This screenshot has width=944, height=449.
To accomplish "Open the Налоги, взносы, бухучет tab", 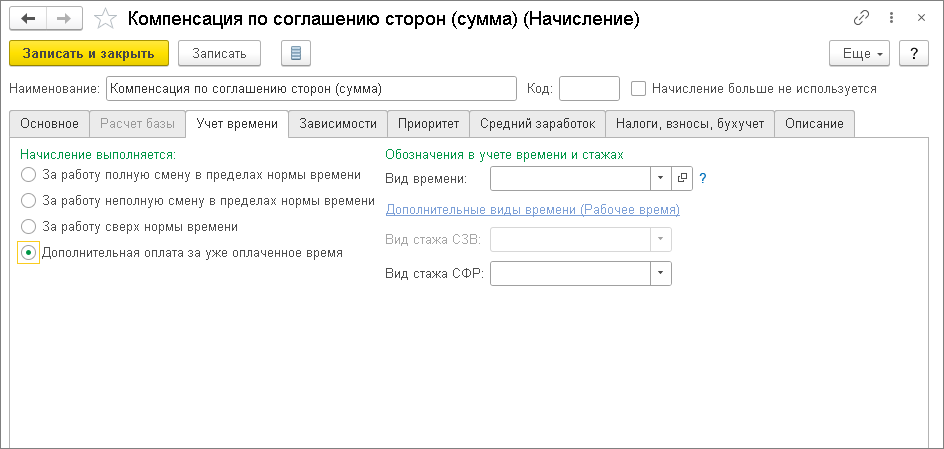I will (690, 124).
